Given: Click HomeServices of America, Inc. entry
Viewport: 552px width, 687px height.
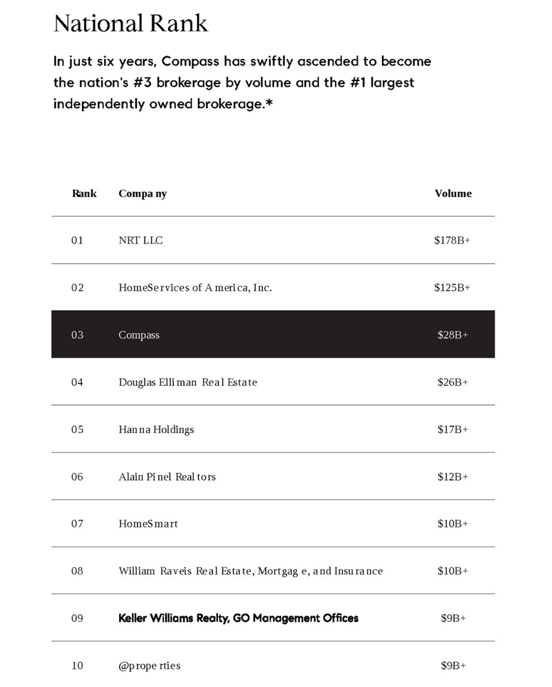Looking at the screenshot, I should coord(195,287).
